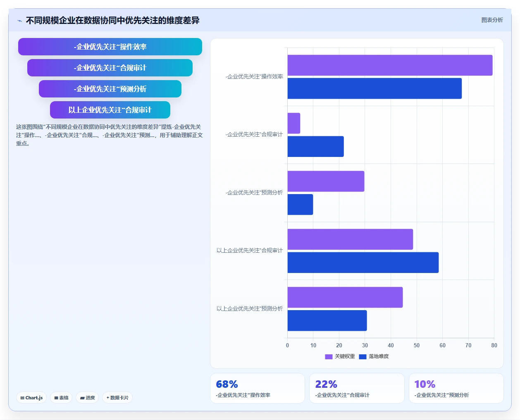Viewport: 520px width, 420px height.
Task: Click the blue bar for -企业优先关注"合规审计
Action: [315, 147]
